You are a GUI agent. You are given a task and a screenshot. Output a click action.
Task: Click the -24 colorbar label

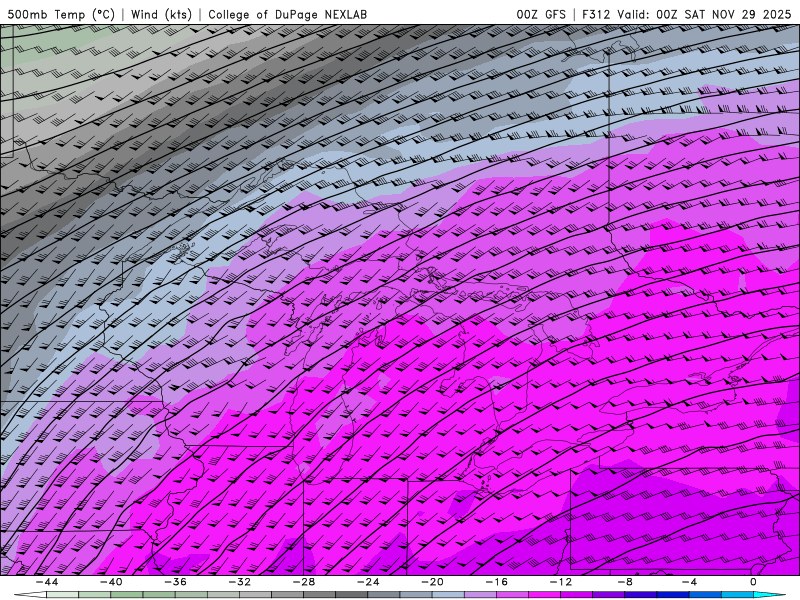368,582
